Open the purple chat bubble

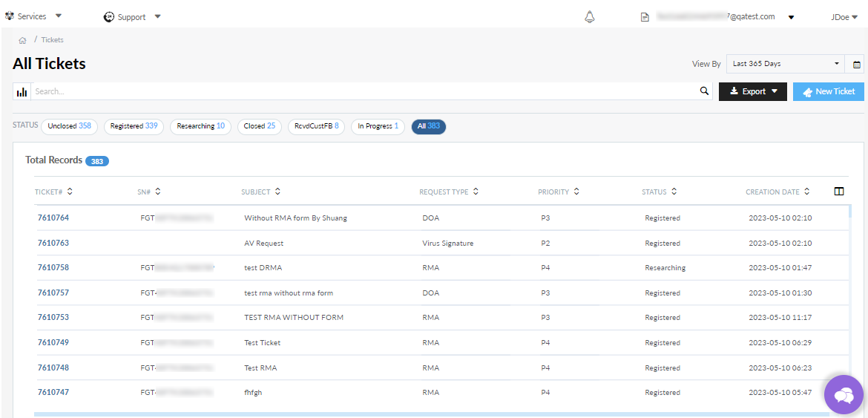844,395
